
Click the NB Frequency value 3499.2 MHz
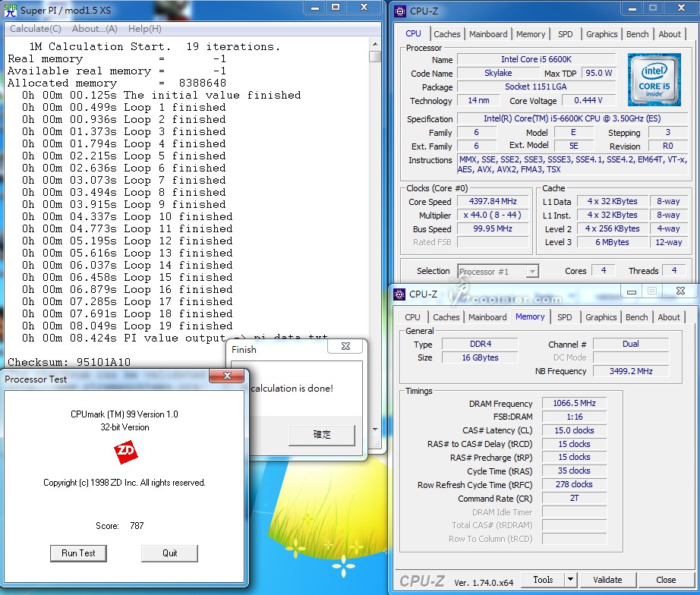point(631,371)
